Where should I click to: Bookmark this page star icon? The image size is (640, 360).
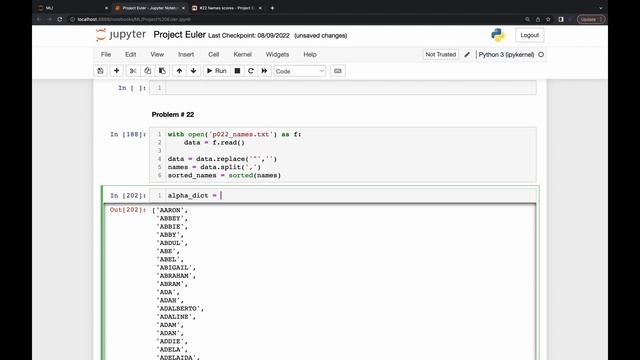pyautogui.click(x=548, y=19)
